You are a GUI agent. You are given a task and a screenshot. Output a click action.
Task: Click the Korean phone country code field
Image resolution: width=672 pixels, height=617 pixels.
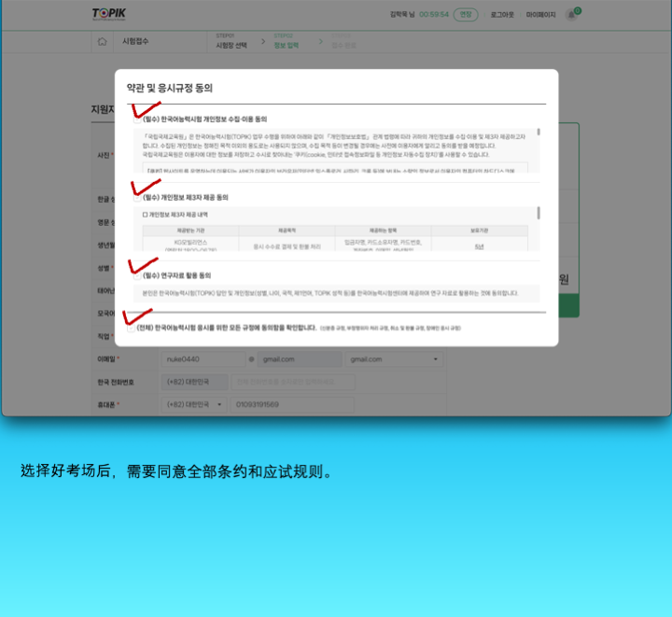194,382
